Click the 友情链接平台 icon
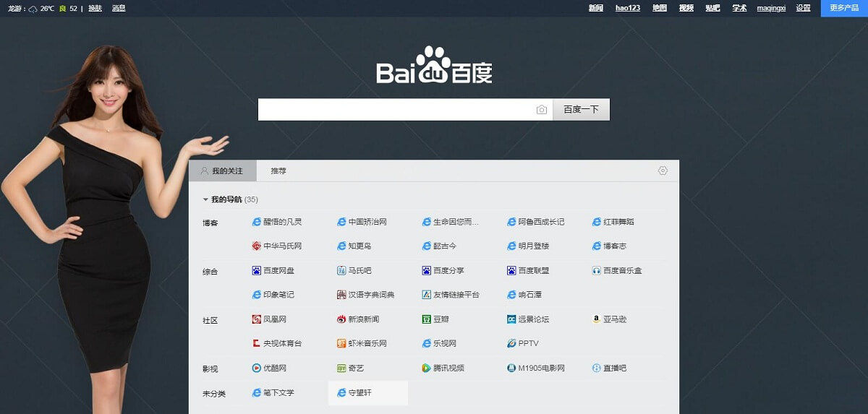Image resolution: width=868 pixels, height=414 pixels. click(x=427, y=295)
